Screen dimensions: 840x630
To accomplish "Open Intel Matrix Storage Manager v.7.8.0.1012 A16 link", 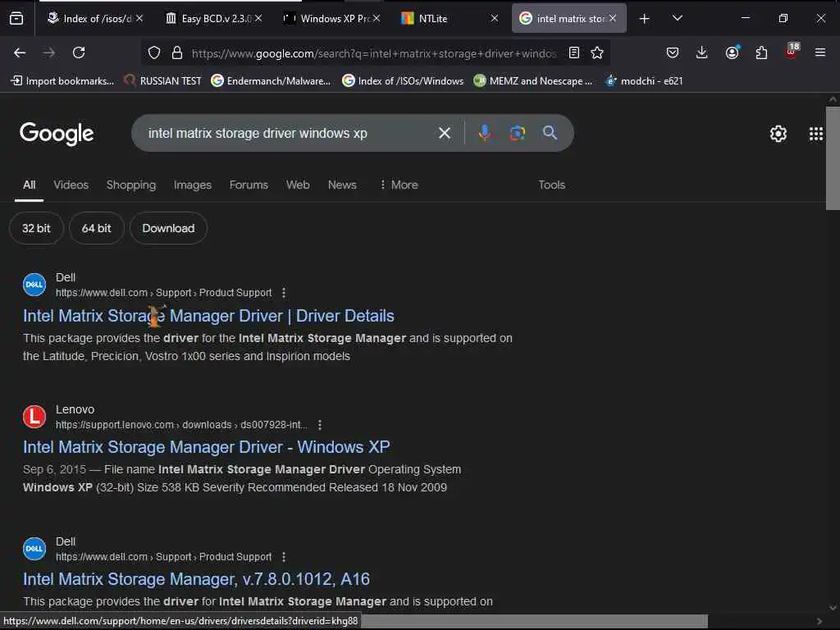I will click(x=196, y=579).
